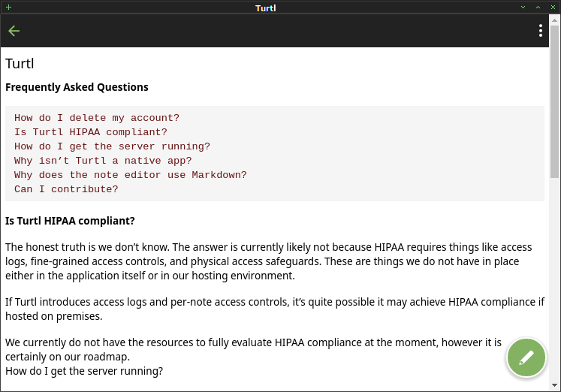
Task: Click the 'Turtl' note title
Action: click(x=20, y=64)
